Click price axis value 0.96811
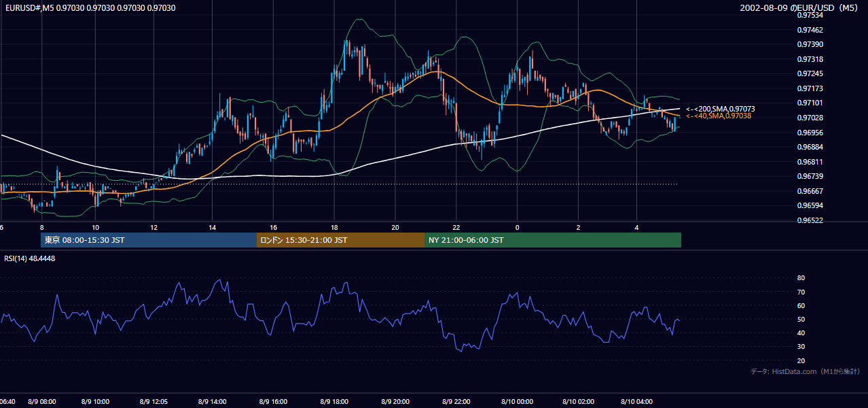868x408 pixels. click(810, 162)
